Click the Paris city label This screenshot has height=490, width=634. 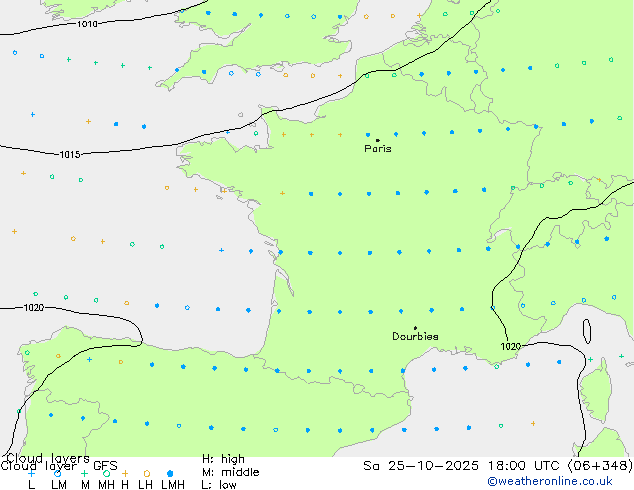pyautogui.click(x=378, y=148)
